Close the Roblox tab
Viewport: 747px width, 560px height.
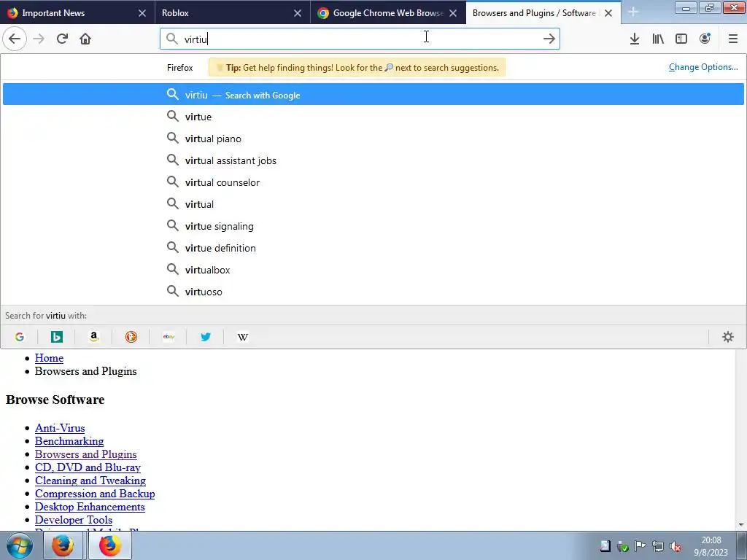click(x=298, y=13)
